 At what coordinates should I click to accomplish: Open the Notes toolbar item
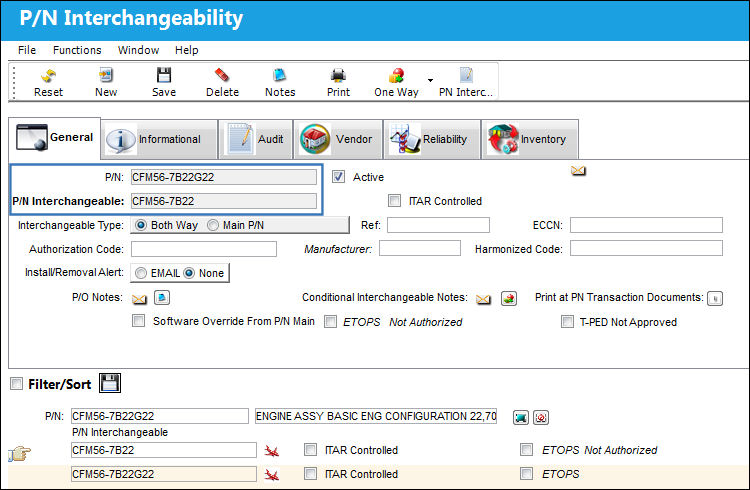tap(280, 82)
